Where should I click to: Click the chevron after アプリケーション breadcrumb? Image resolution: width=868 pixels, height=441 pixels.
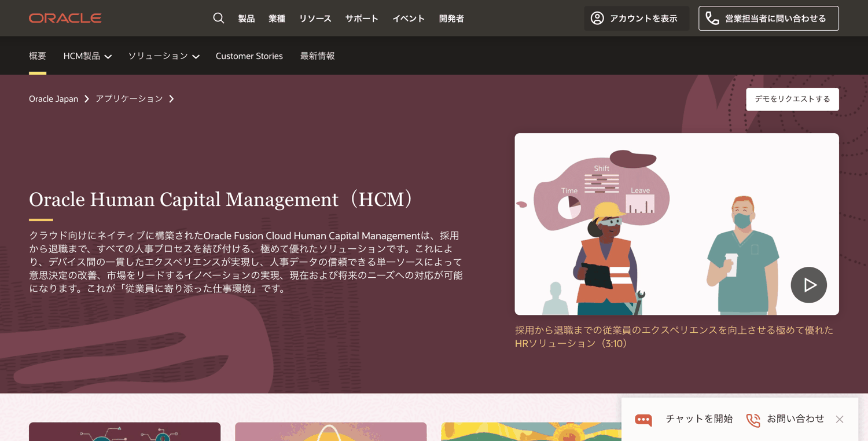click(x=171, y=99)
